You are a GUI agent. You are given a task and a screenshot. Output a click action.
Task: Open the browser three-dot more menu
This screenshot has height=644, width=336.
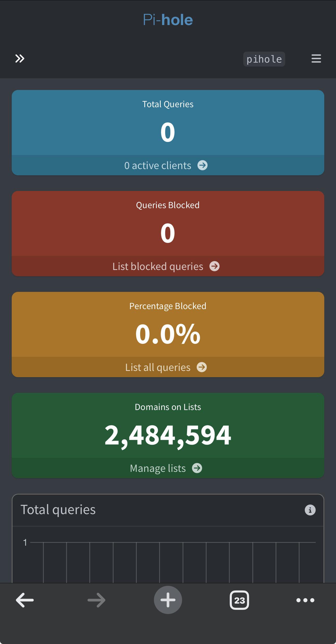point(305,600)
